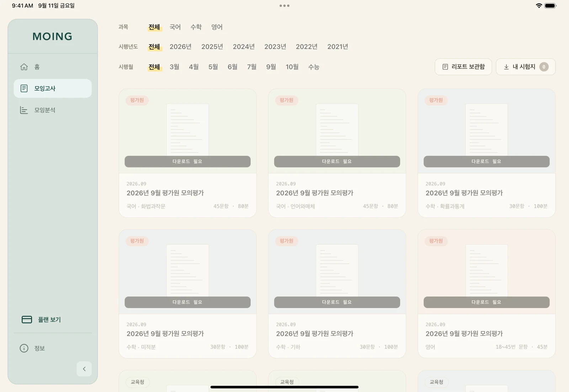
Task: Open 모잉분석 in the sidebar menu
Action: click(53, 110)
